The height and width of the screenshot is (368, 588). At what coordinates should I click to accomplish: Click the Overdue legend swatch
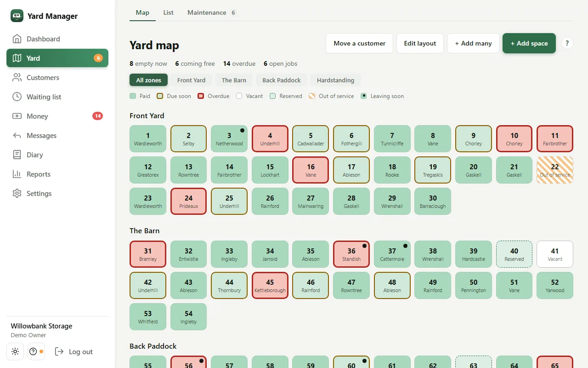(x=201, y=96)
